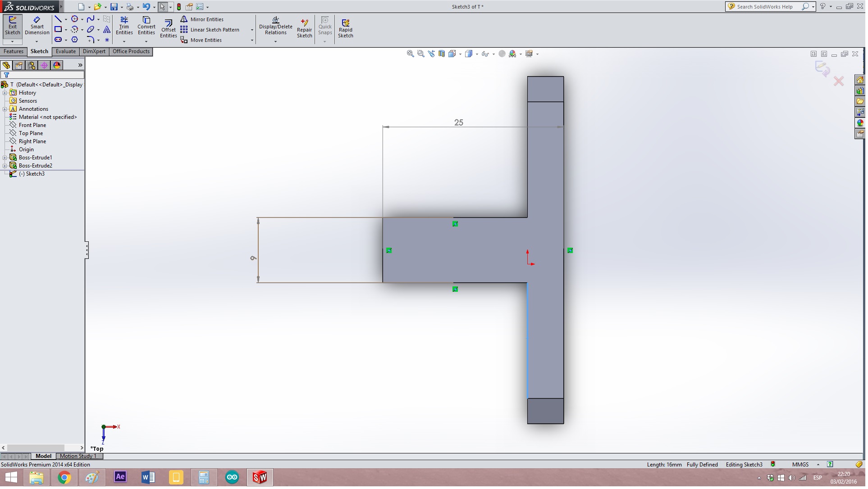
Task: Open the Evaluate tab
Action: (66, 52)
